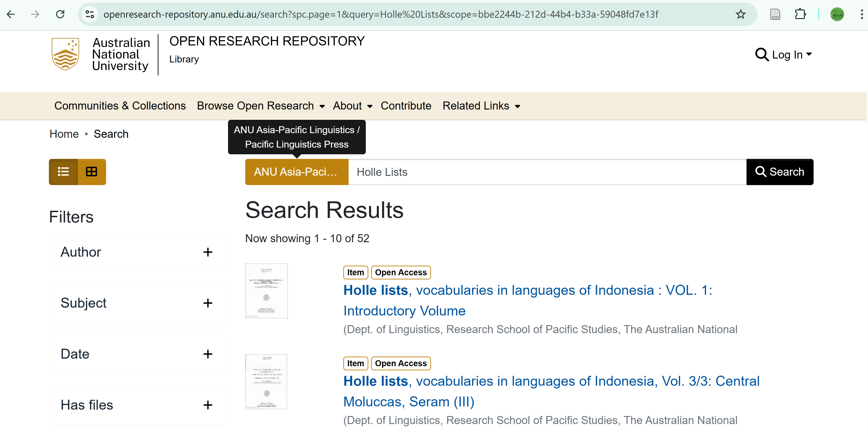Viewport: 868px width, 436px height.
Task: Bookmark this page with star icon
Action: (740, 14)
